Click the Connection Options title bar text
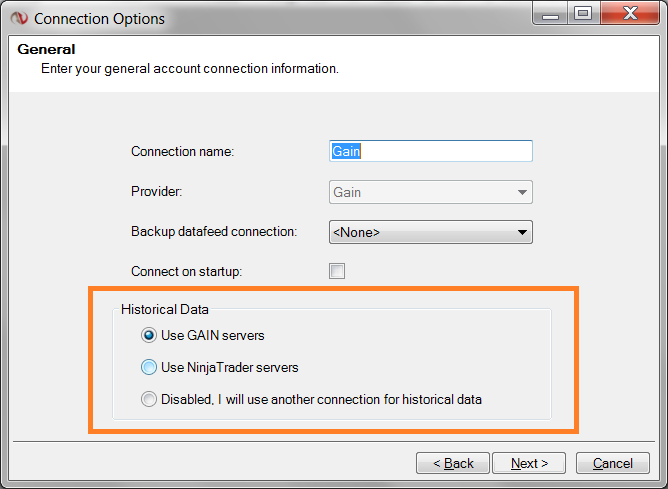Viewport: 668px width, 489px height. [100, 18]
